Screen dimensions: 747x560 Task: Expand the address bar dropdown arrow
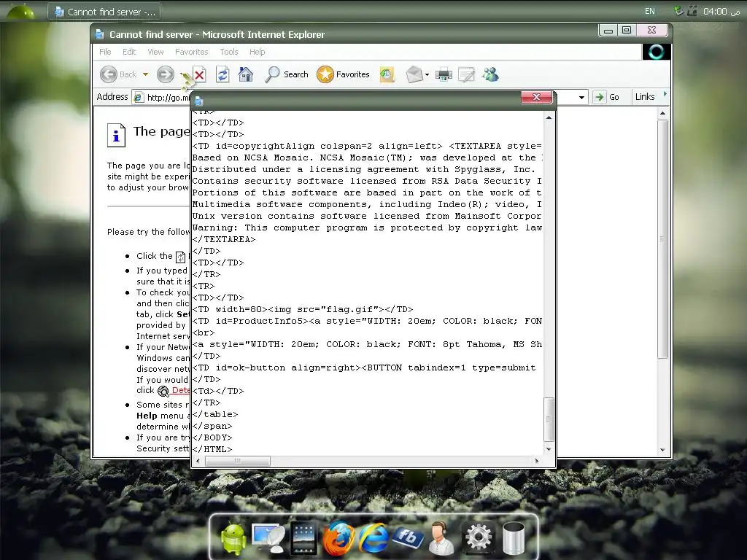pos(581,97)
